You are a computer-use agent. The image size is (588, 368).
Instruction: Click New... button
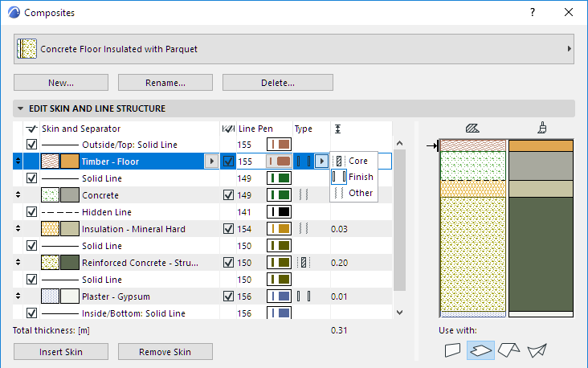61,83
